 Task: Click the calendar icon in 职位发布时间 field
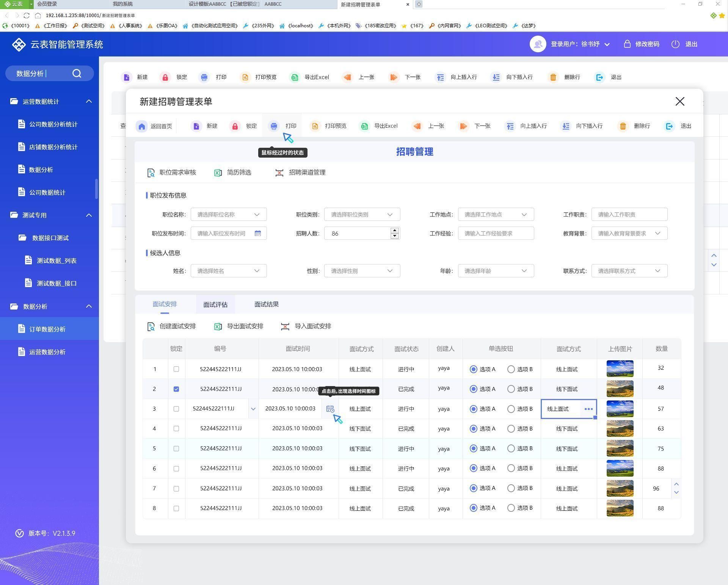click(258, 233)
